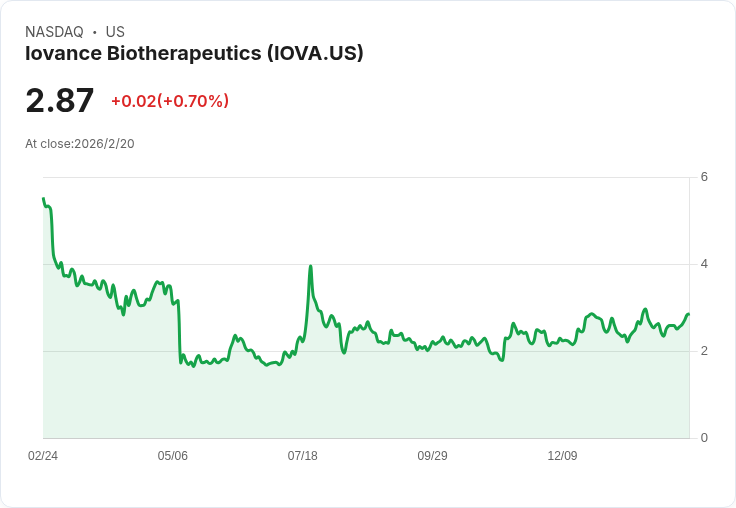Click the 0 price axis label
This screenshot has height=508, width=736.
pyautogui.click(x=704, y=438)
